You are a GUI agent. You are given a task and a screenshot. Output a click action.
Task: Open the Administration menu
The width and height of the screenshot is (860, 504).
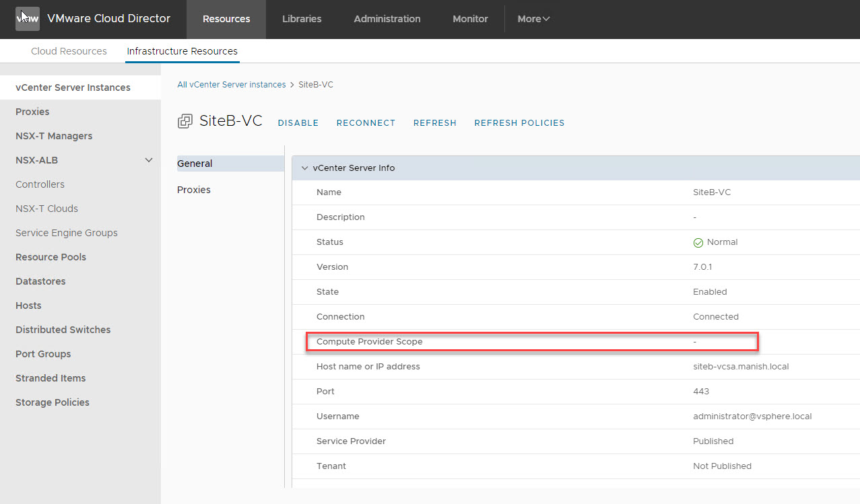[x=387, y=18]
